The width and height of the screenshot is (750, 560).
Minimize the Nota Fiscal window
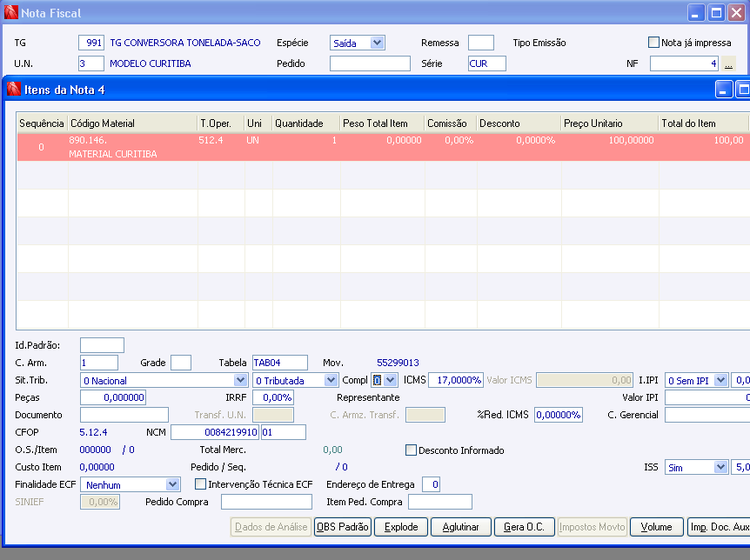click(695, 13)
